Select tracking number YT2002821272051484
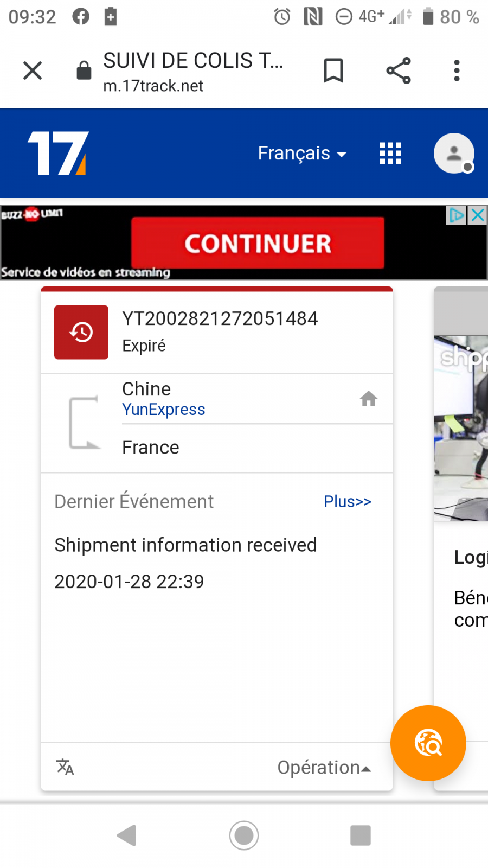 point(220,318)
